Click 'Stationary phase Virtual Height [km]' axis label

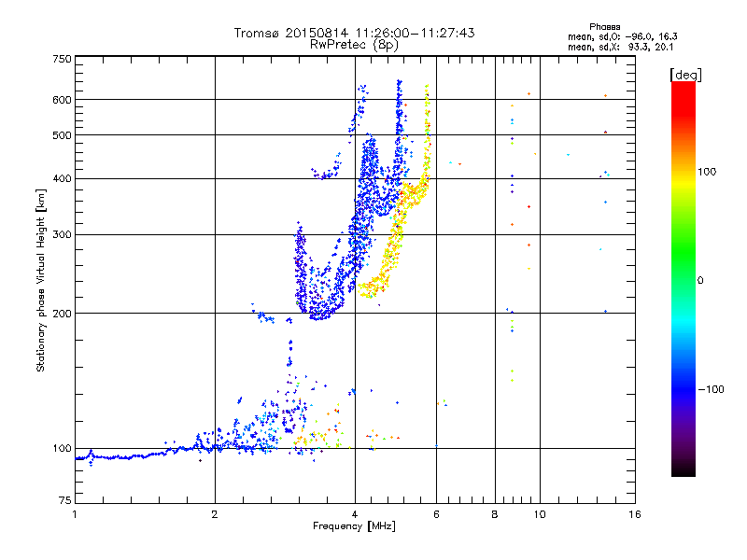pos(41,280)
